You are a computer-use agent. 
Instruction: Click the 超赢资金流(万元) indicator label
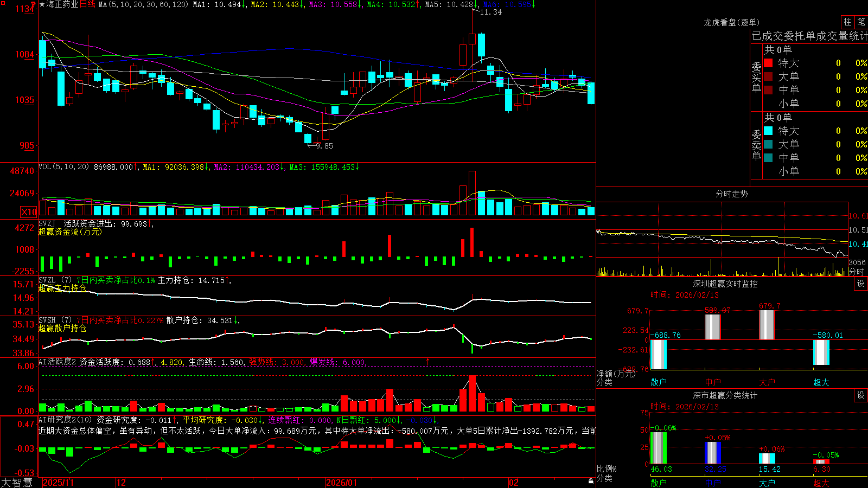coord(70,232)
